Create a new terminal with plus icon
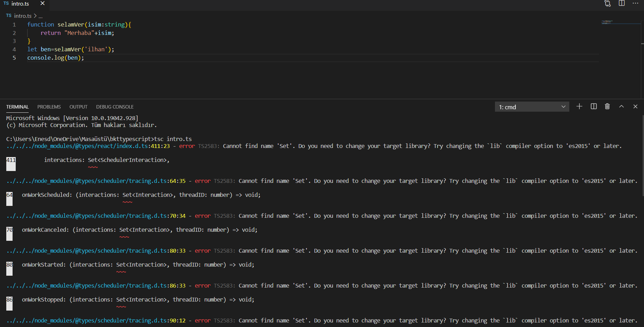This screenshot has height=327, width=644. pyautogui.click(x=579, y=106)
